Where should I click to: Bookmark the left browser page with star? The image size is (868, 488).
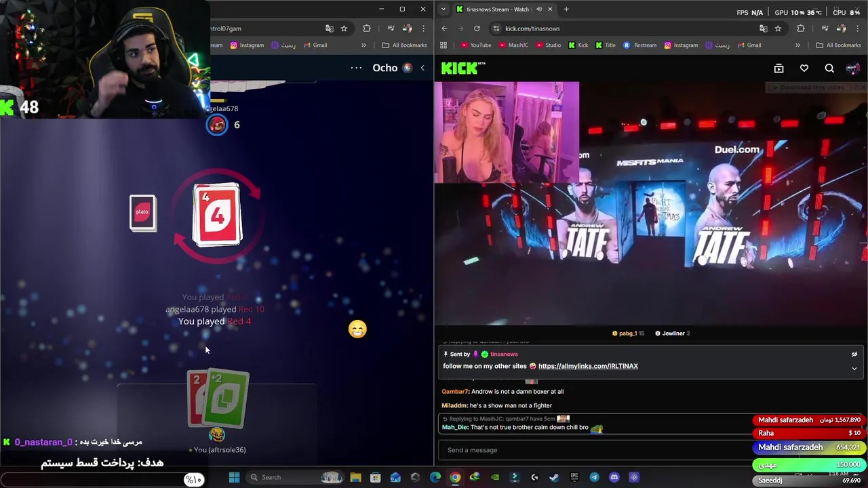click(x=344, y=28)
